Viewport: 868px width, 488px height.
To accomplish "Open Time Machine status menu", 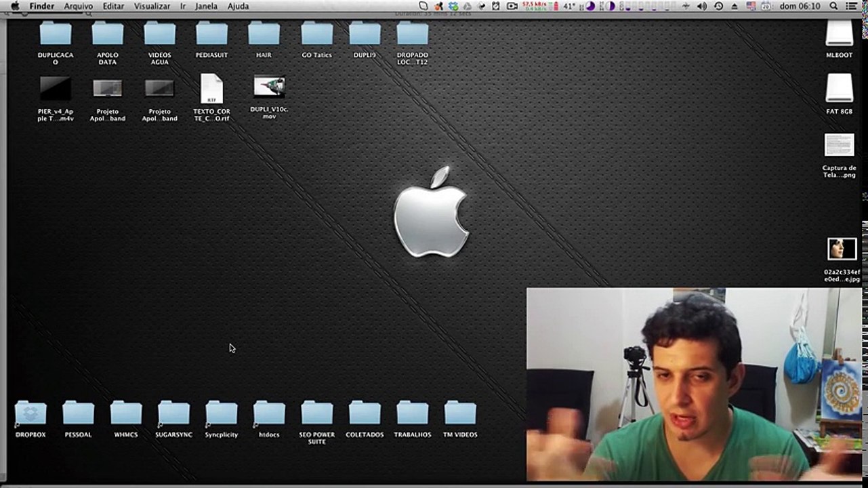I will click(718, 6).
